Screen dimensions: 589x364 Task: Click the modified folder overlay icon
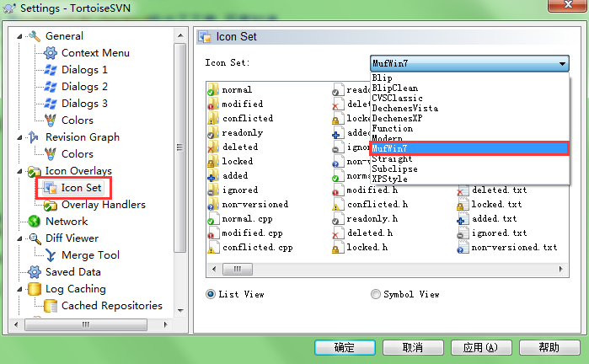tap(212, 104)
